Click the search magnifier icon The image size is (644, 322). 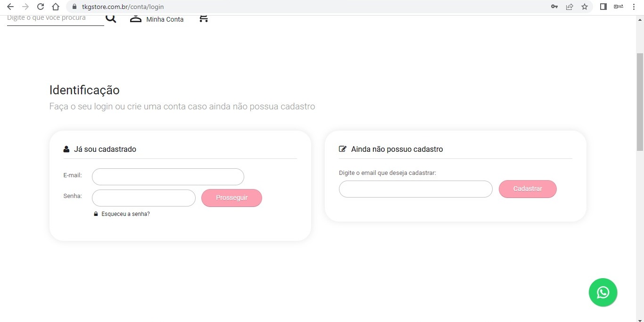(x=110, y=18)
